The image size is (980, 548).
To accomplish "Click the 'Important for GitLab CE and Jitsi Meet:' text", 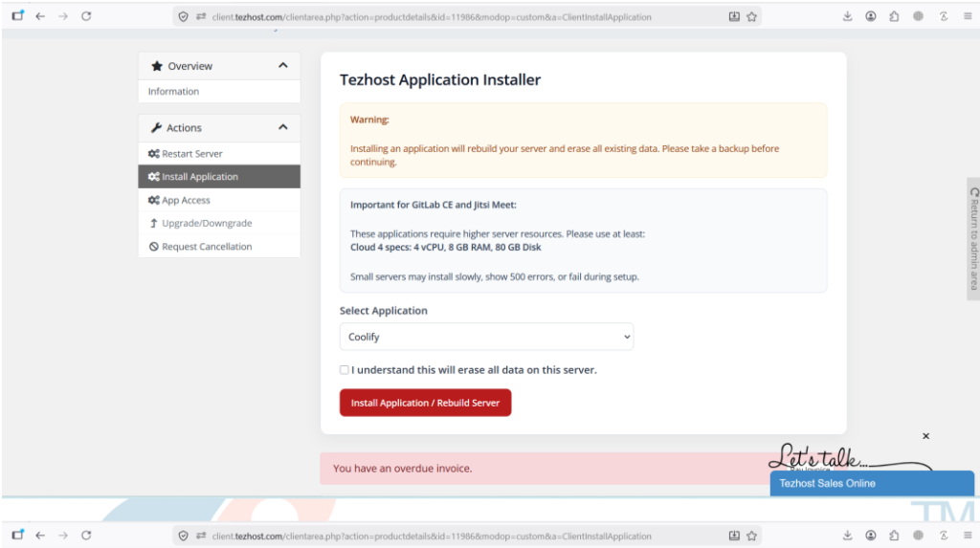I will 434,205.
